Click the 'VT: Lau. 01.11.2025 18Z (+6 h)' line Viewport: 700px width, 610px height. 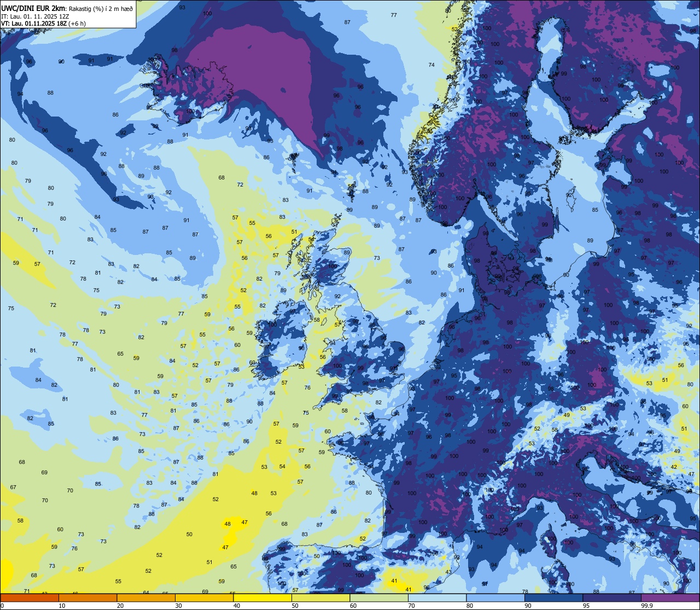tap(44, 24)
